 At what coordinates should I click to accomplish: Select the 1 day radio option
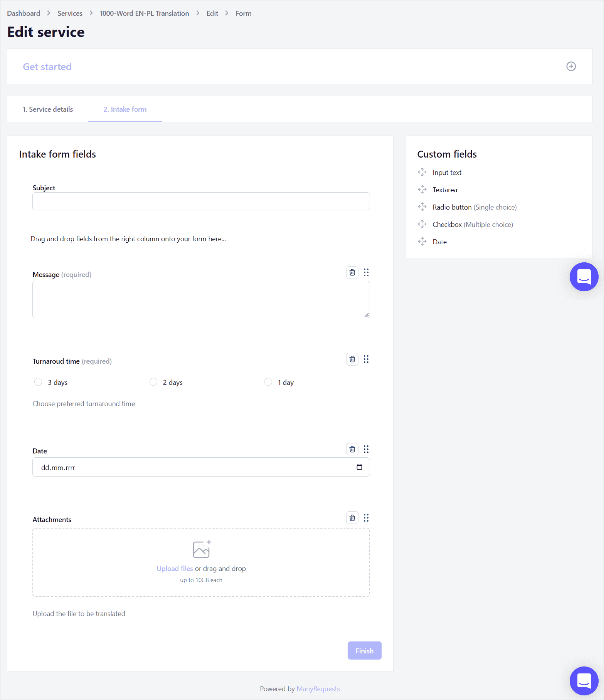tap(268, 382)
